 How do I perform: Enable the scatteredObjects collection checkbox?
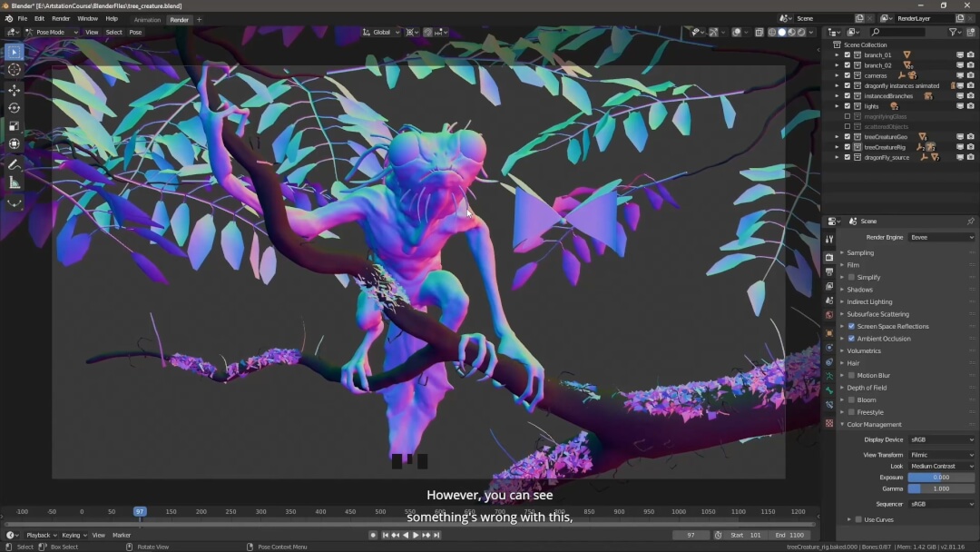(848, 127)
